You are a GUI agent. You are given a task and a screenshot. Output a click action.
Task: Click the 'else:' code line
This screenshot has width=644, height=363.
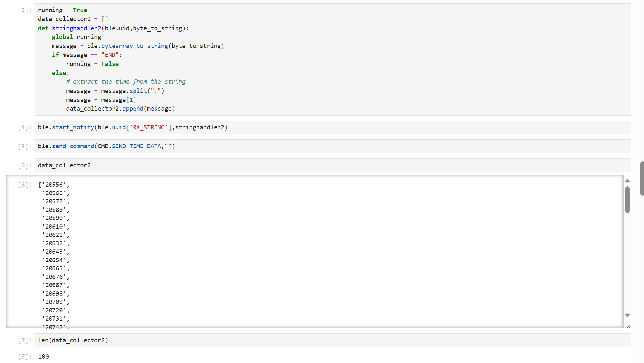coord(61,73)
